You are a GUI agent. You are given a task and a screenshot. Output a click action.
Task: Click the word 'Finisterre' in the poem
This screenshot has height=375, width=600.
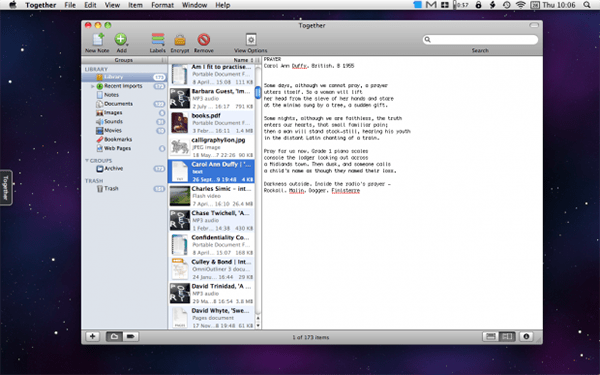(x=346, y=191)
